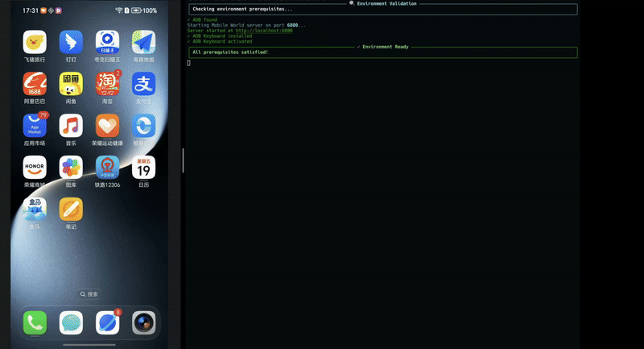This screenshot has width=644, height=349.
Task: Open App Market (应用市场)
Action: click(x=35, y=126)
